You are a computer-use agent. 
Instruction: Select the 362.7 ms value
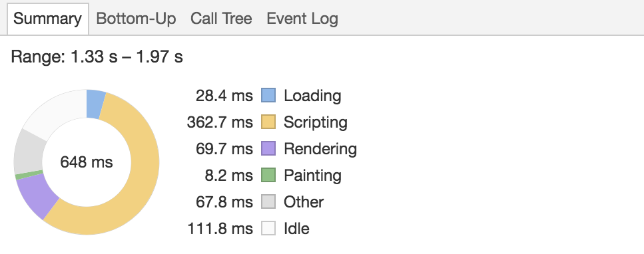pyautogui.click(x=220, y=122)
